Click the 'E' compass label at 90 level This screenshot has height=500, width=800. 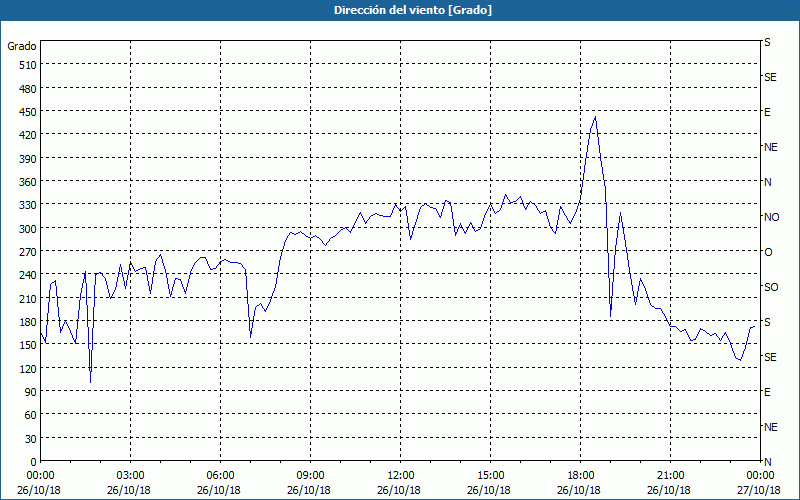pos(767,392)
